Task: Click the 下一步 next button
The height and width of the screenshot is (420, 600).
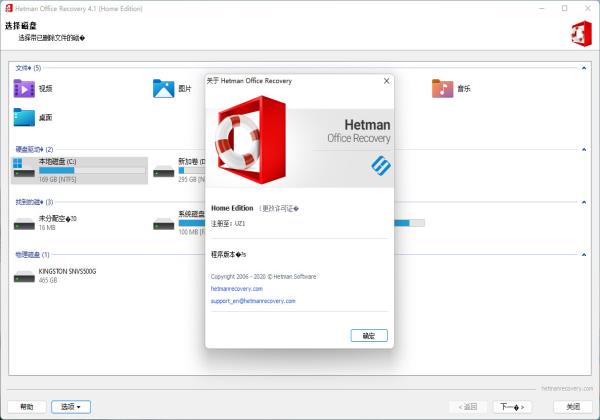Action: click(512, 407)
